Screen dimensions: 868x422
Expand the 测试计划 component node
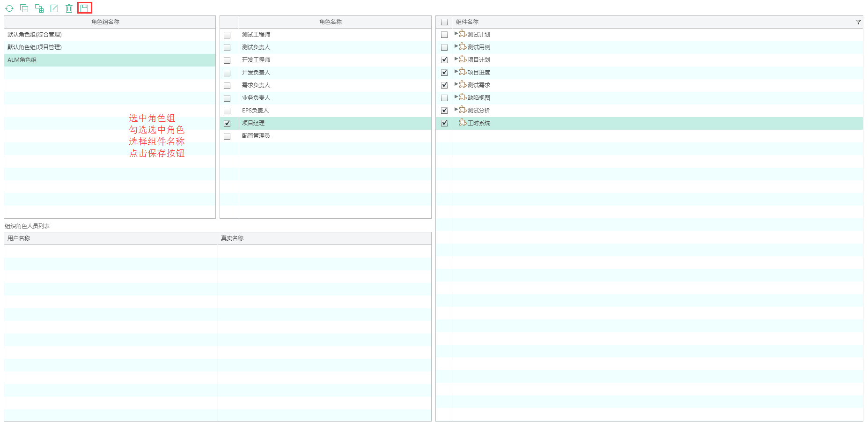point(456,34)
